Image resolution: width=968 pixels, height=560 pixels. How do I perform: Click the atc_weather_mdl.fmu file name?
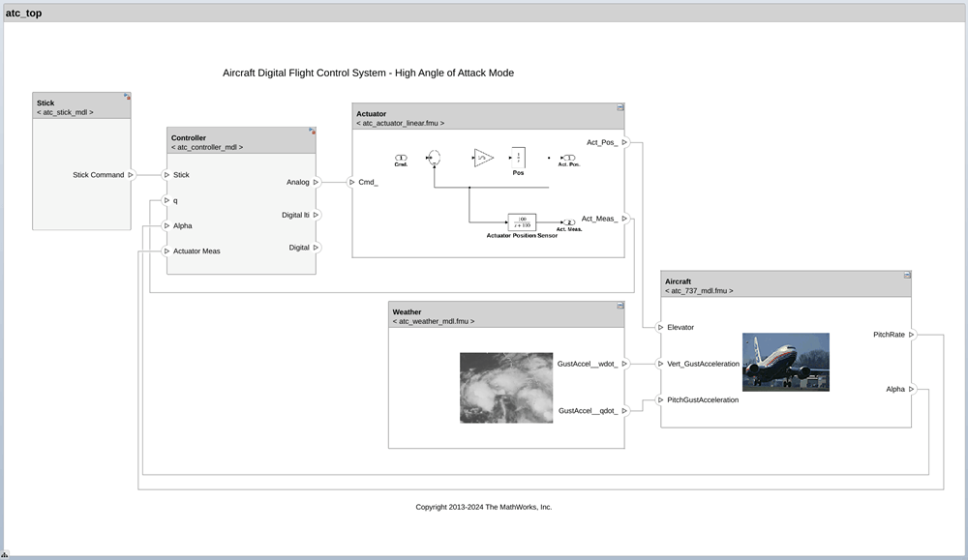[434, 321]
